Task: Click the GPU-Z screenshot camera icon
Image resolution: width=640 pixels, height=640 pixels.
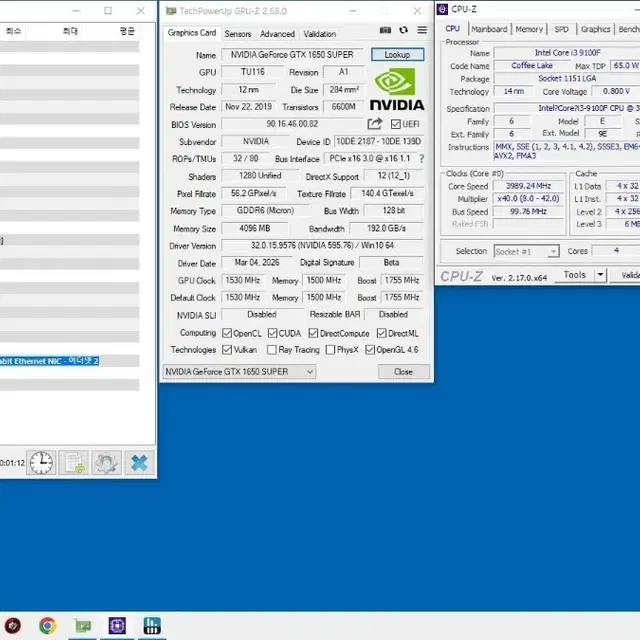Action: [385, 30]
